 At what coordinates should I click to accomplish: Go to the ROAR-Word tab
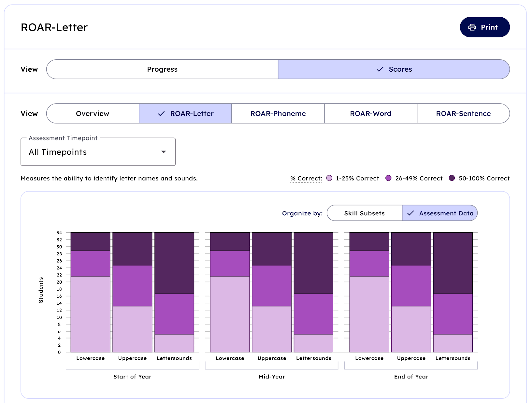[371, 114]
